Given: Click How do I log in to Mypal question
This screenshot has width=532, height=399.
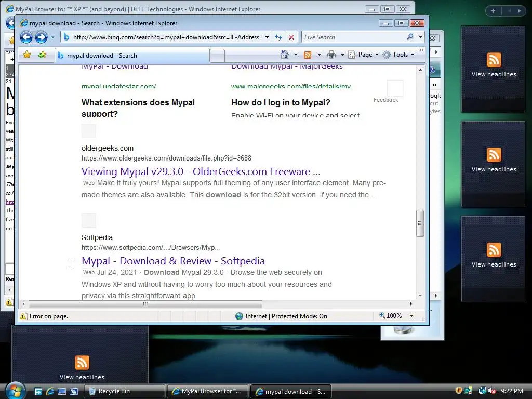Looking at the screenshot, I should [x=281, y=102].
